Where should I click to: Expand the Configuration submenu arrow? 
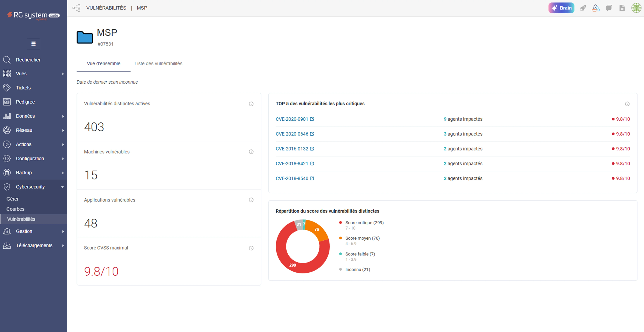click(63, 159)
